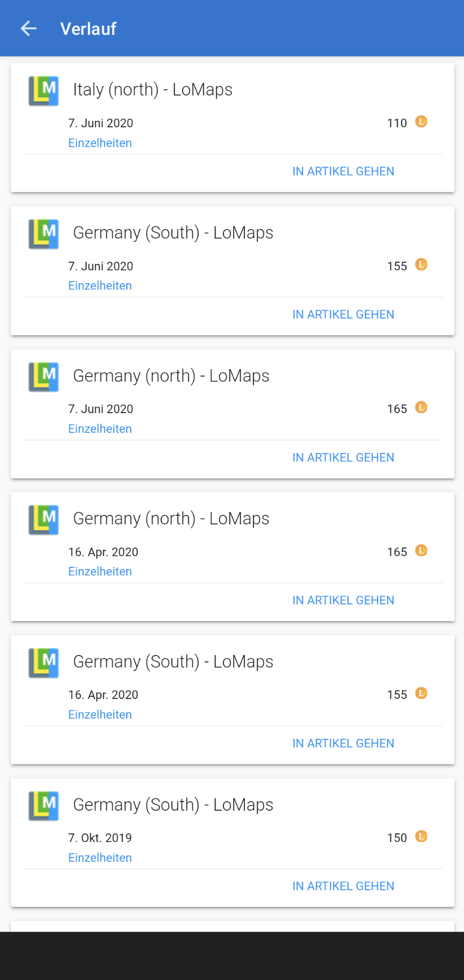Image resolution: width=464 pixels, height=980 pixels.
Task: Tap the LoCoin icon next to 110
Action: [x=422, y=122]
